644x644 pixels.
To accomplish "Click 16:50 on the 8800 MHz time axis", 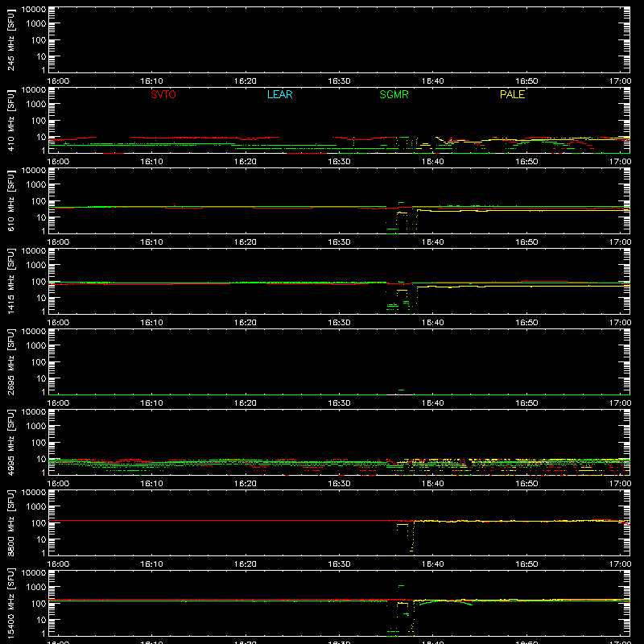I will [x=526, y=564].
